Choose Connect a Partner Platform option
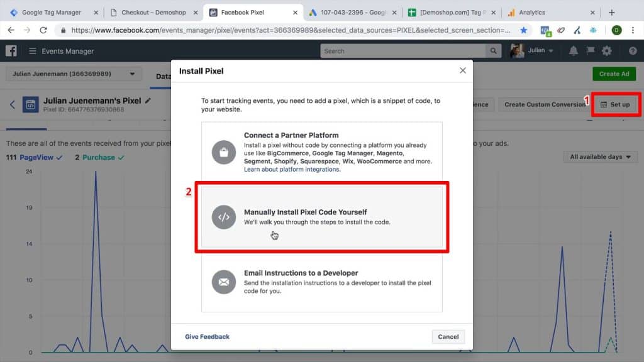Viewport: 644px width, 362px height. click(x=321, y=152)
